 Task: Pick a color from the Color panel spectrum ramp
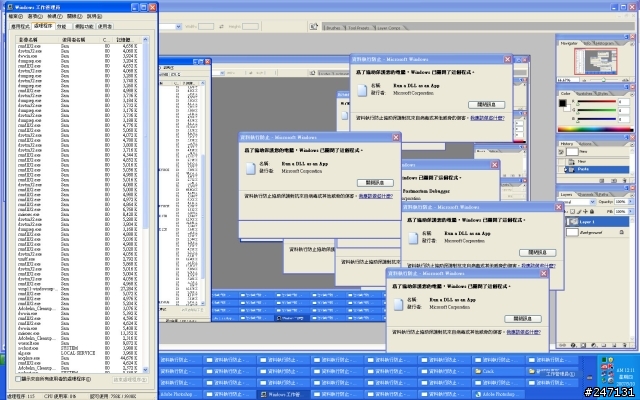click(x=595, y=129)
